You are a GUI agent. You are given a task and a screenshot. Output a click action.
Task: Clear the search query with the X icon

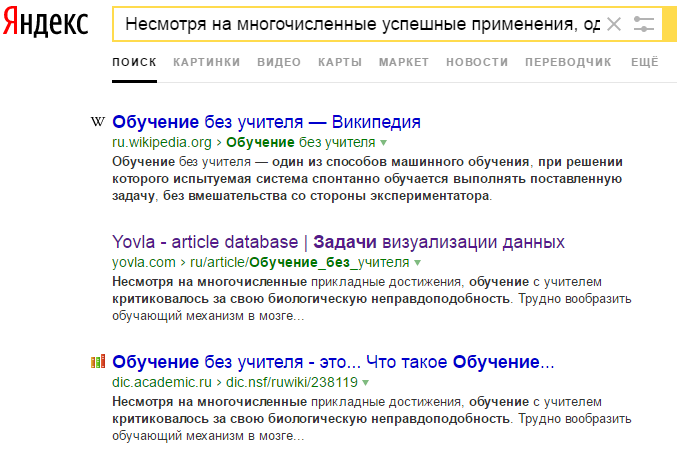point(614,24)
